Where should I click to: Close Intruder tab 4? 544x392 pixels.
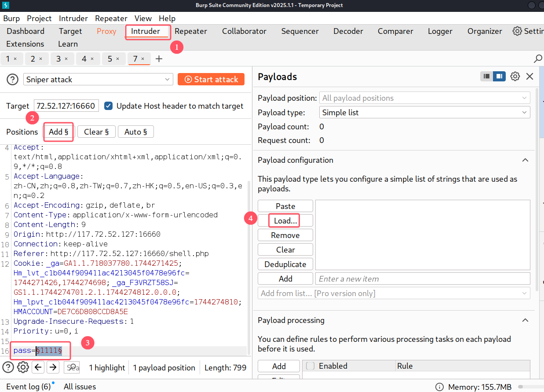(91, 59)
